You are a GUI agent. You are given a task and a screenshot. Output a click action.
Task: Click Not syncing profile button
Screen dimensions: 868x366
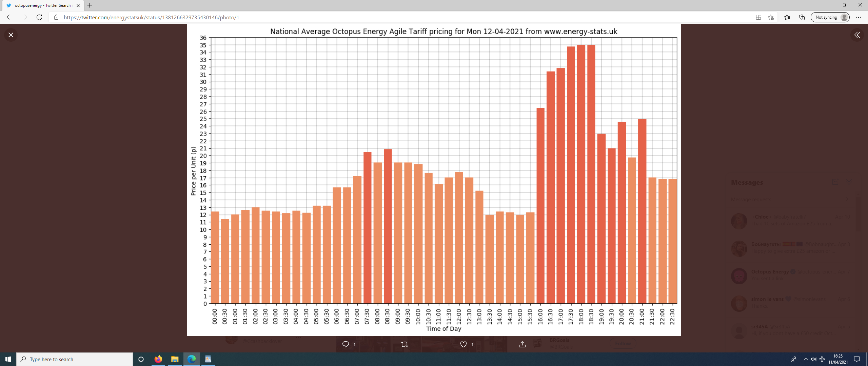(x=830, y=17)
